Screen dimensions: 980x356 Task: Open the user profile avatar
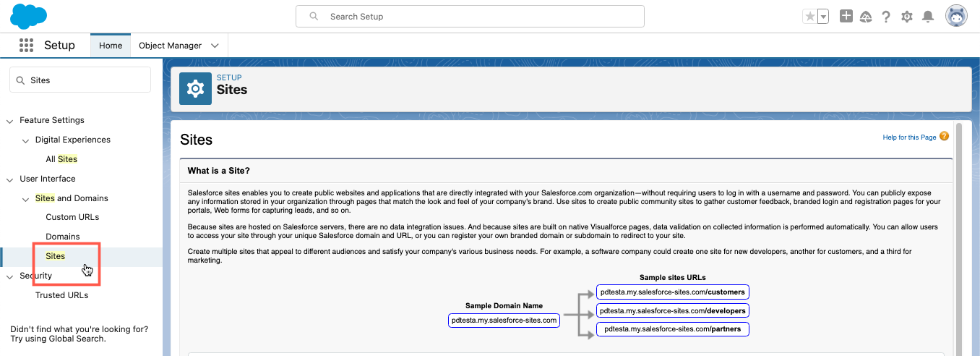tap(956, 16)
